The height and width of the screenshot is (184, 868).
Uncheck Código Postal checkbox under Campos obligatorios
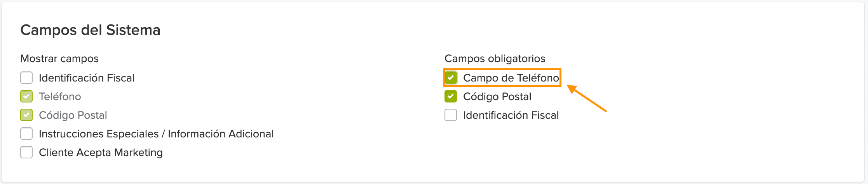[x=451, y=96]
